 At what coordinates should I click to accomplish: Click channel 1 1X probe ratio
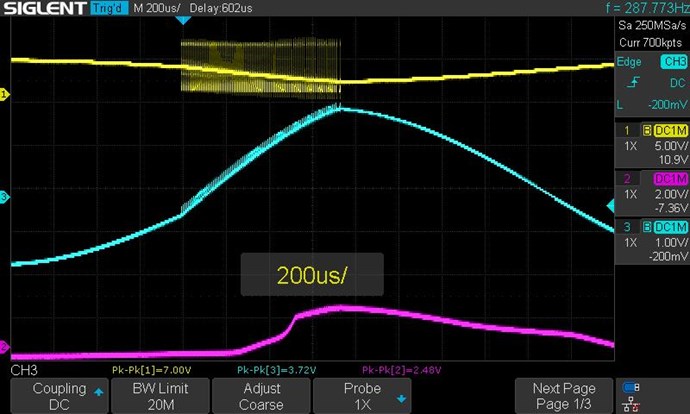[631, 146]
